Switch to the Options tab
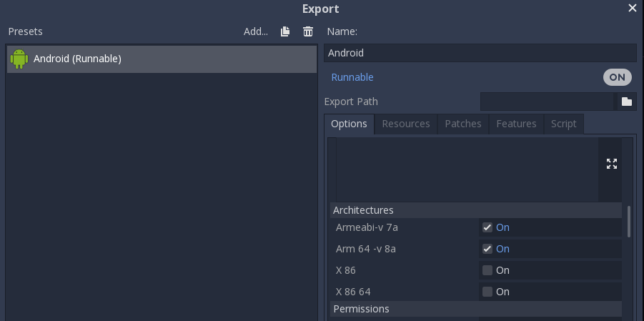 pyautogui.click(x=349, y=124)
